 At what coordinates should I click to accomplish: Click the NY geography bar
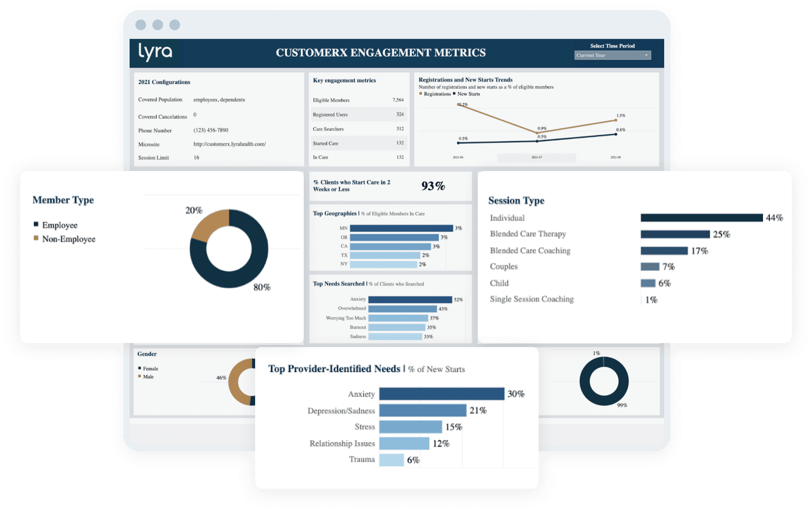pyautogui.click(x=383, y=264)
